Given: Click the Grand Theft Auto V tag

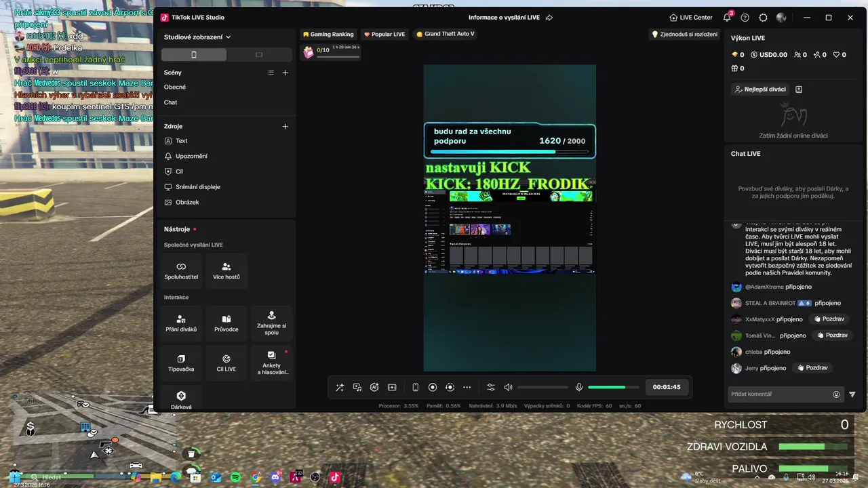Looking at the screenshot, I should pyautogui.click(x=445, y=34).
